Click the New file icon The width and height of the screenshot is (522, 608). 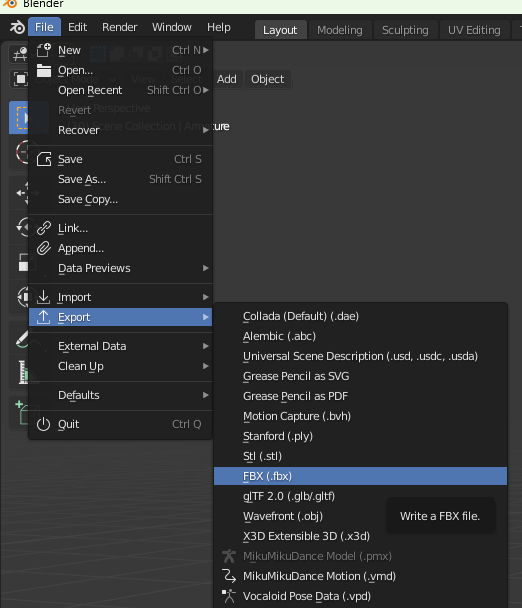pos(43,50)
